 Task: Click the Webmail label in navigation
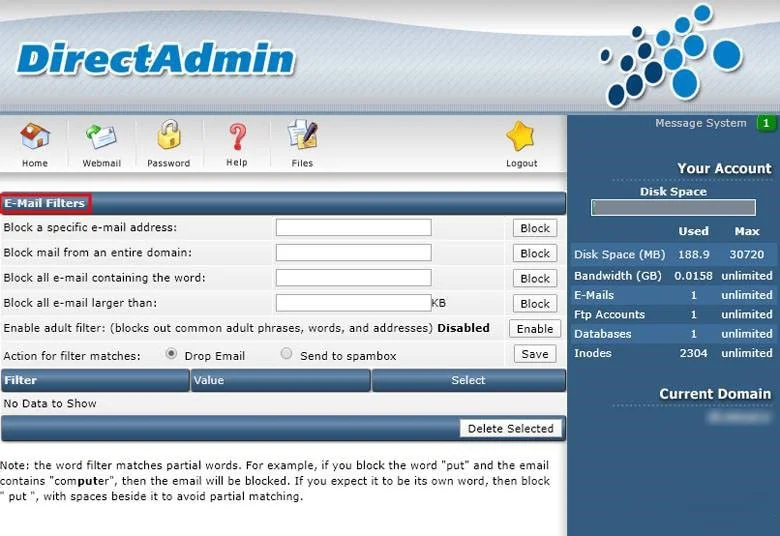pos(101,163)
